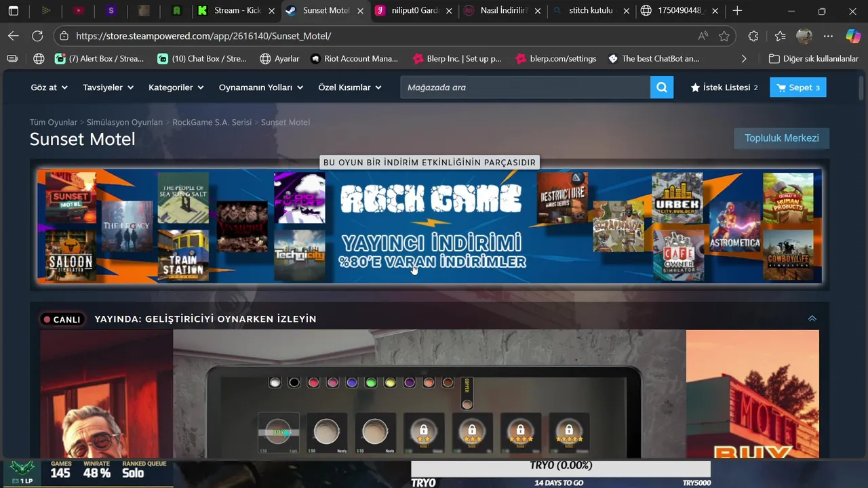The height and width of the screenshot is (488, 868).
Task: Click the browser address bar URL
Action: 203,36
